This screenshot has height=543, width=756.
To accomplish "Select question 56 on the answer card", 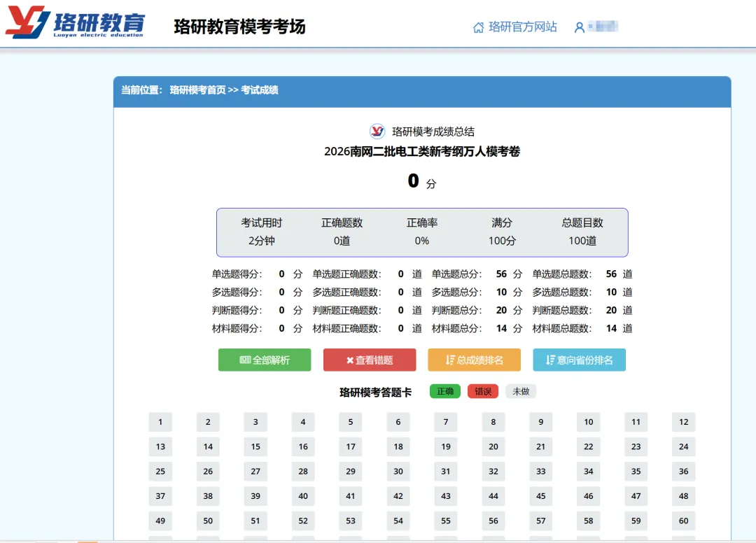I will click(x=493, y=521).
